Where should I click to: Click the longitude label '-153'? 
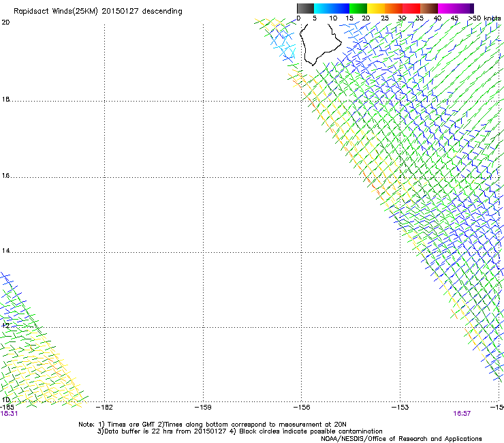coord(400,408)
